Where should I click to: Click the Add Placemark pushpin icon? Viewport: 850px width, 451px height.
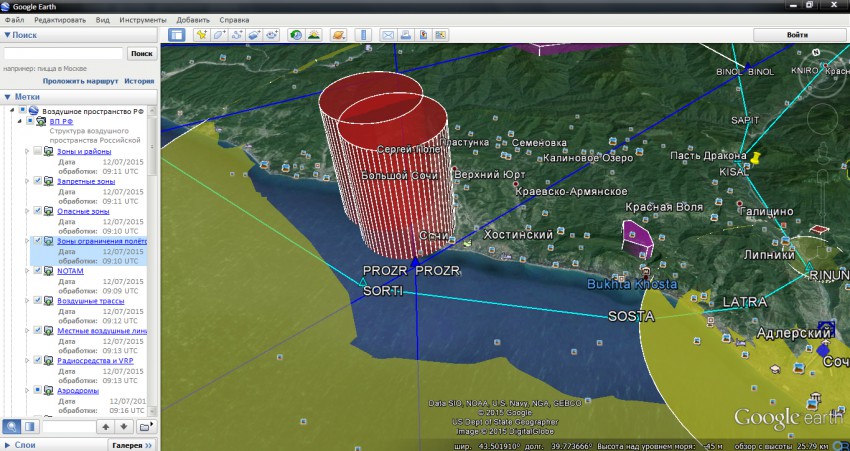pos(201,35)
